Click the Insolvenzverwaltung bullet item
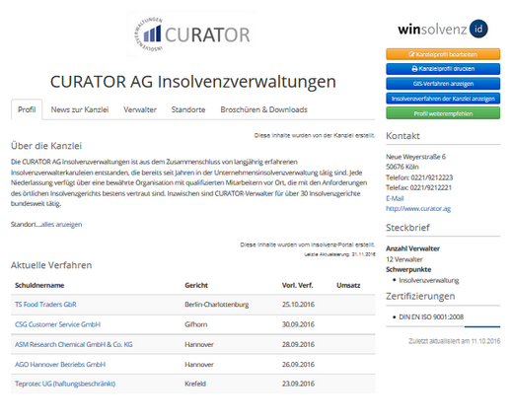 tap(429, 280)
